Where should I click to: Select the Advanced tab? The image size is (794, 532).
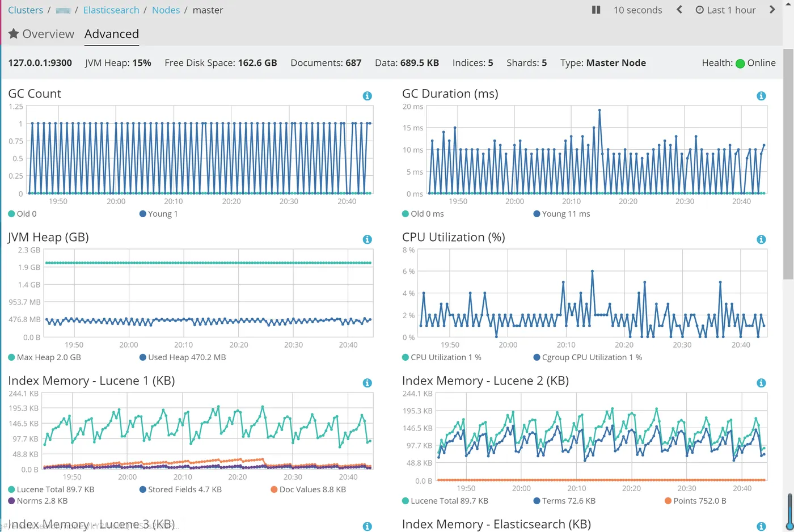[112, 34]
